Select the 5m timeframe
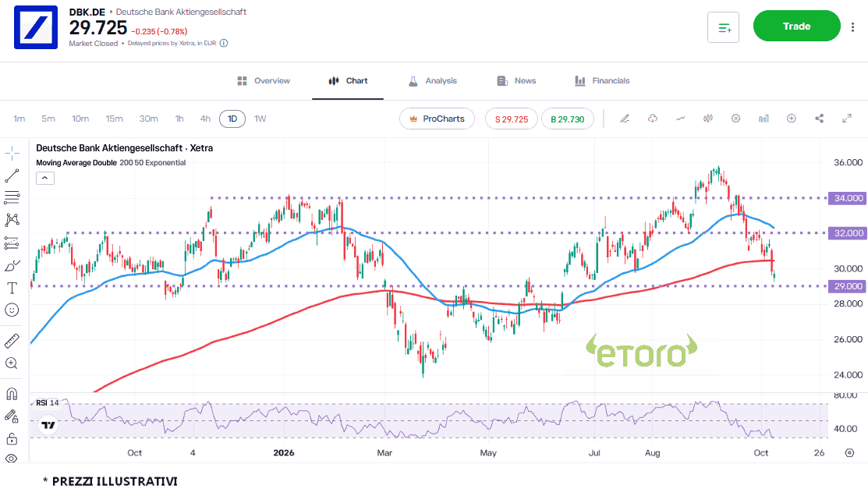This screenshot has height=489, width=868. 48,119
